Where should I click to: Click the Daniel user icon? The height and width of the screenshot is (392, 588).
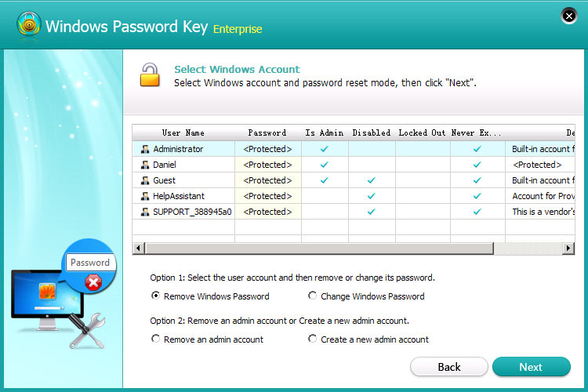click(145, 165)
